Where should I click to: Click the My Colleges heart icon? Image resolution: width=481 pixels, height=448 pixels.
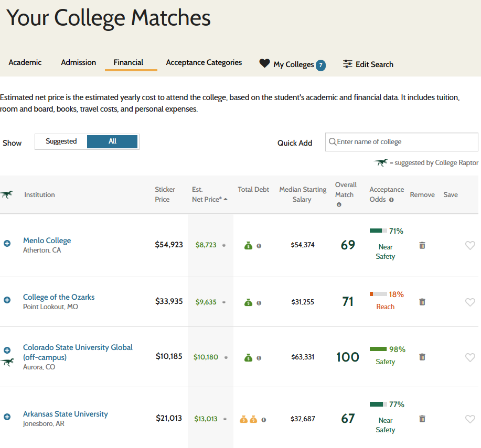coord(264,63)
